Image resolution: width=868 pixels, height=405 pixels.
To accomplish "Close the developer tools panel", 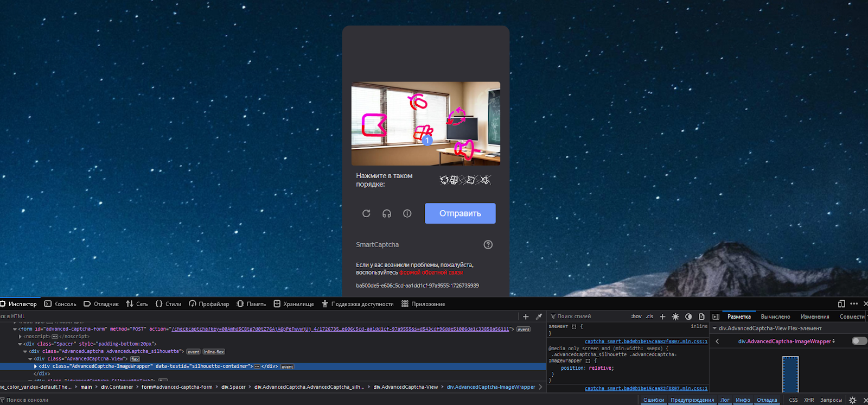I will pos(865,303).
